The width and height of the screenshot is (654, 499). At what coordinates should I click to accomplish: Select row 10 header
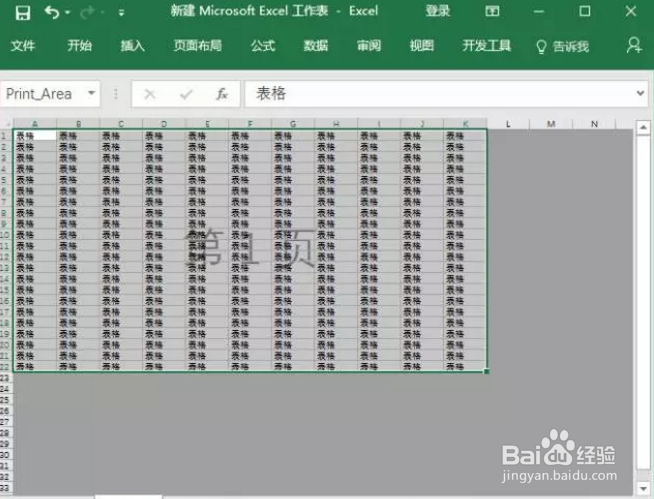click(5, 235)
